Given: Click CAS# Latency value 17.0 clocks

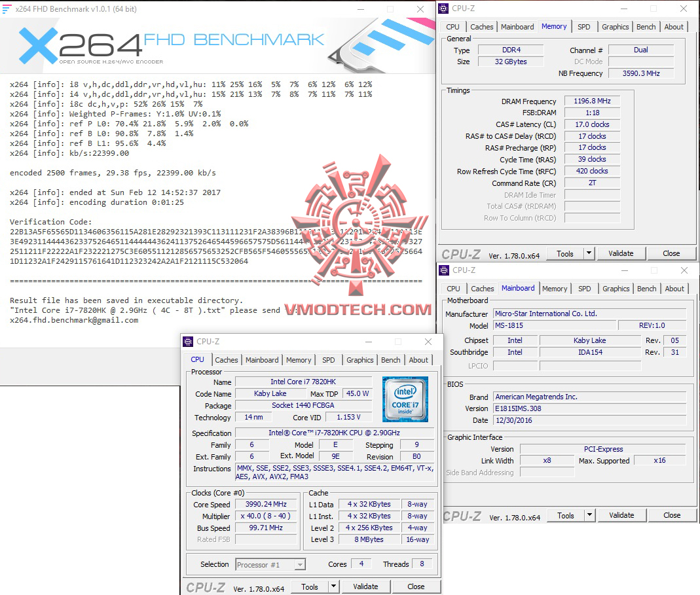Looking at the screenshot, I should coord(592,124).
